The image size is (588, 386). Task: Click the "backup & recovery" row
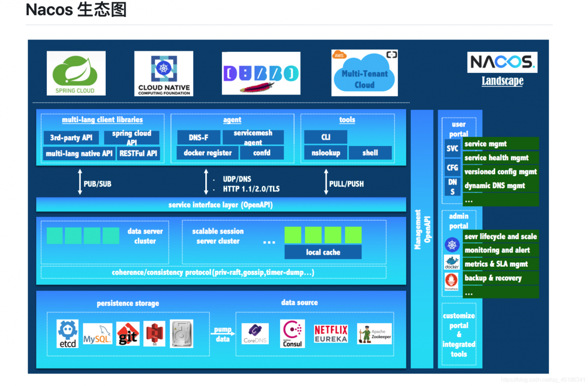500,278
